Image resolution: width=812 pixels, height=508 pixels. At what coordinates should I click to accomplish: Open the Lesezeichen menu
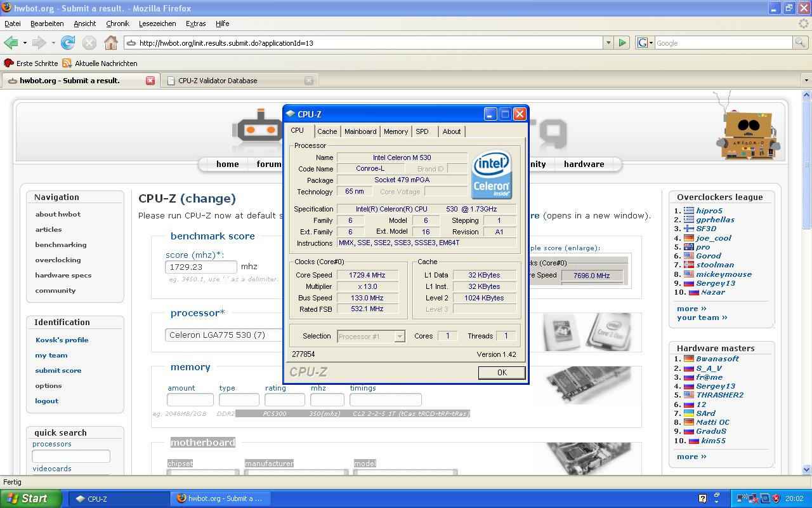(x=157, y=23)
